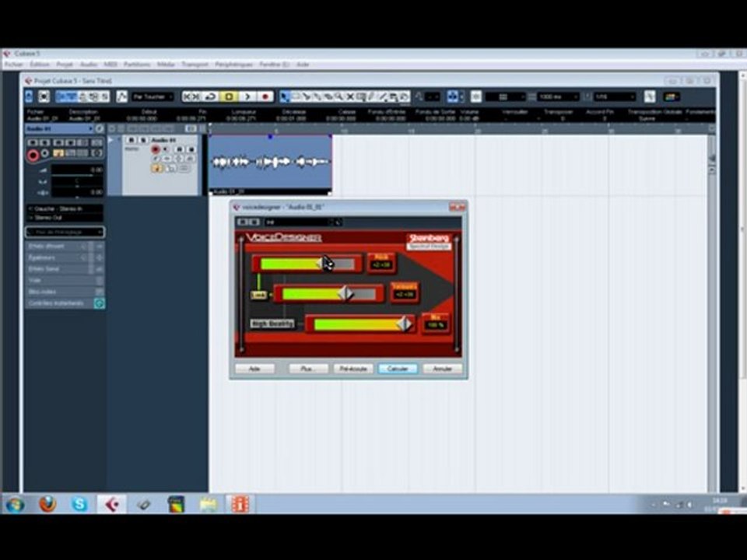Toggle Record Enable on the audio track
Image resolution: width=747 pixels, height=560 pixels.
(155, 149)
